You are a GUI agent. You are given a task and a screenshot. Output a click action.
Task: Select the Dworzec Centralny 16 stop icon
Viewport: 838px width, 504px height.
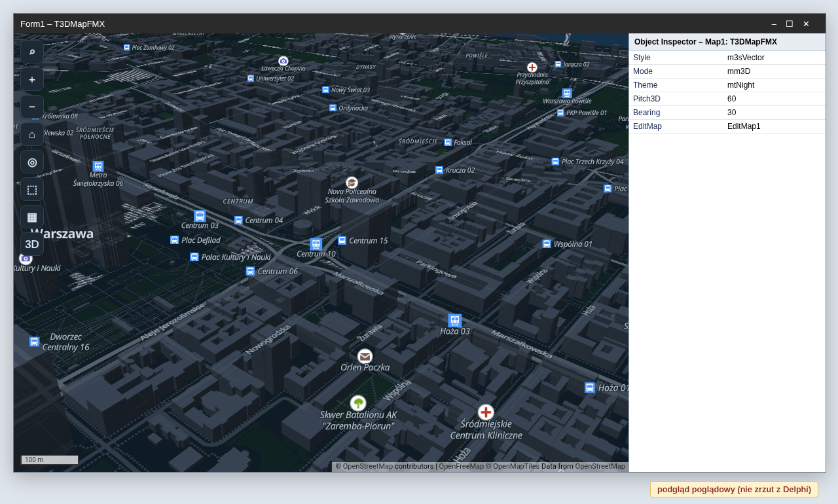tap(34, 342)
